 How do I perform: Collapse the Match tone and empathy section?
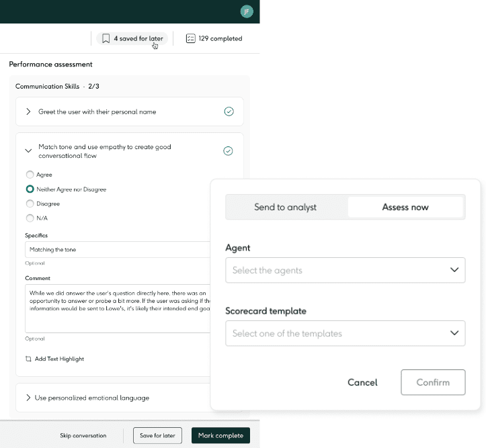tap(28, 151)
